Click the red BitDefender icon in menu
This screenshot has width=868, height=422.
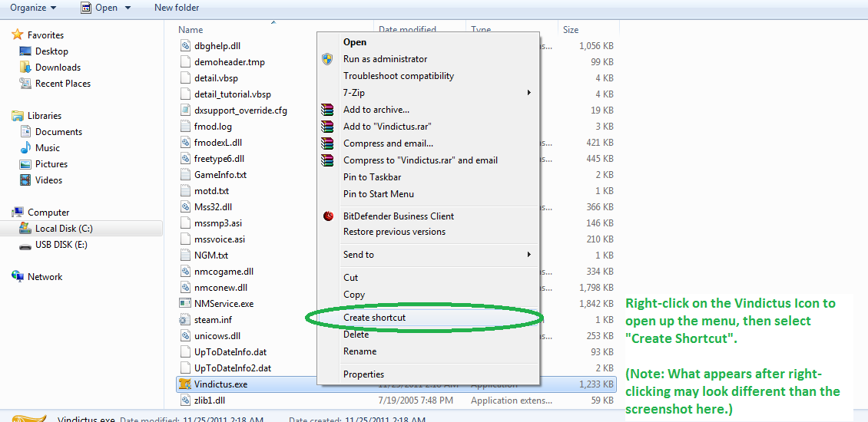(x=328, y=216)
